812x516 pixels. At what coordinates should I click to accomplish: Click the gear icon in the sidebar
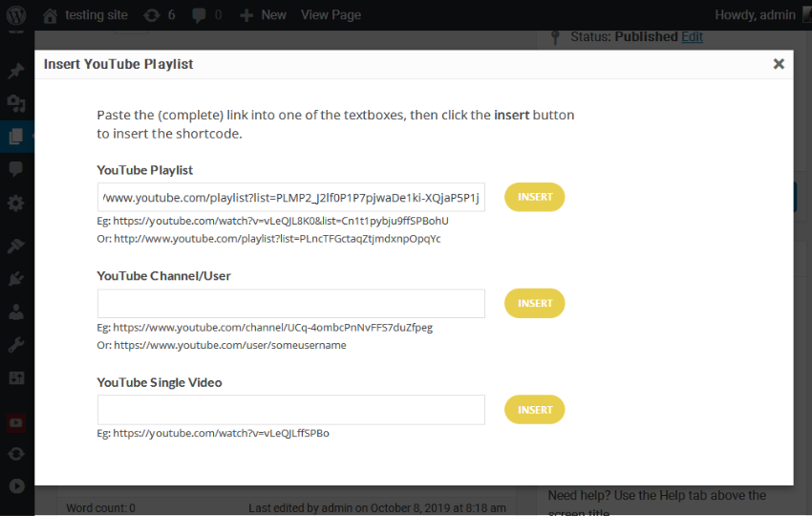(16, 203)
